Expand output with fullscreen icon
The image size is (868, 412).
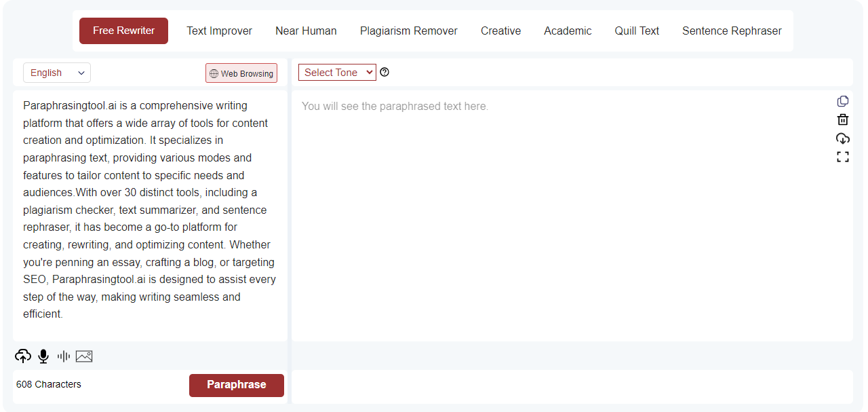pos(843,157)
